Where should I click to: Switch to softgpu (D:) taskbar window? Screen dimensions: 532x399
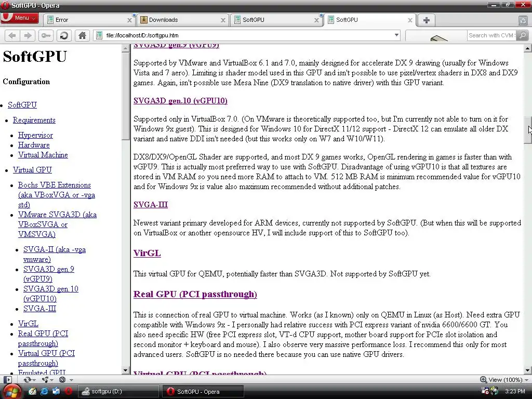tap(118, 392)
